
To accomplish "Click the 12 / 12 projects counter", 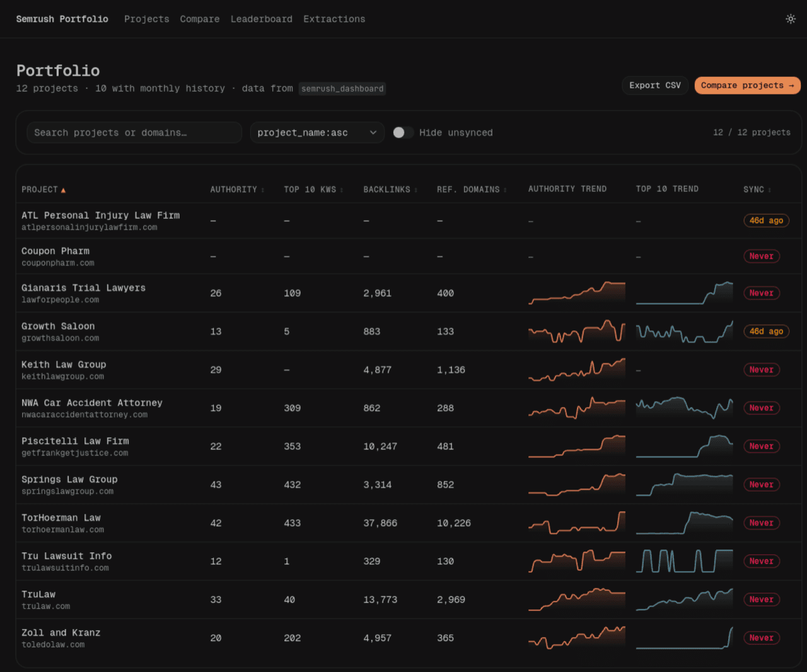I will [752, 132].
